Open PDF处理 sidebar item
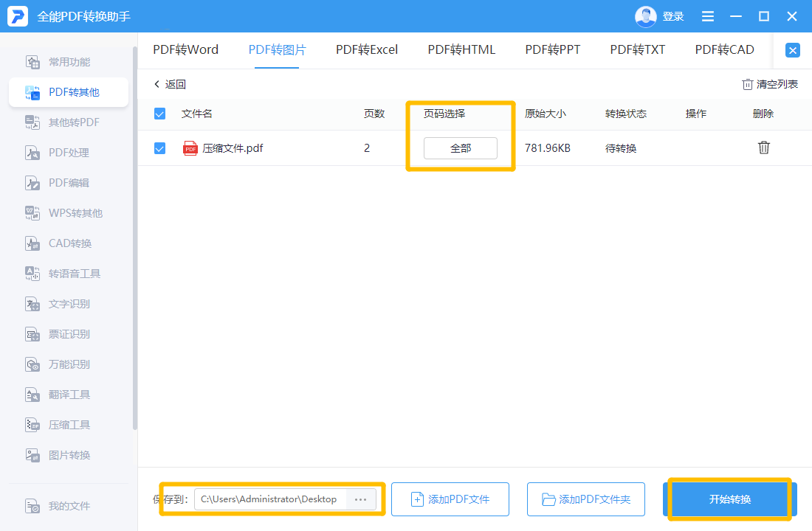This screenshot has height=531, width=812. coord(69,153)
